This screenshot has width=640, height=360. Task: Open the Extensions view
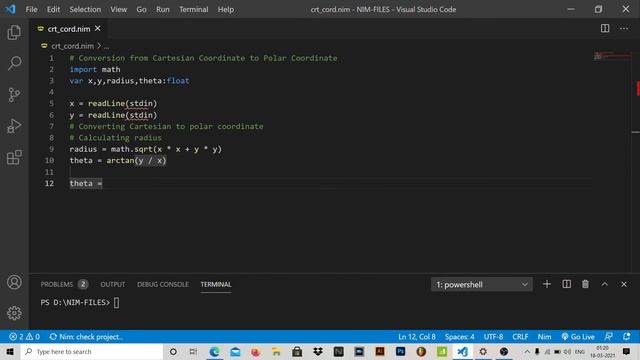pos(14,157)
